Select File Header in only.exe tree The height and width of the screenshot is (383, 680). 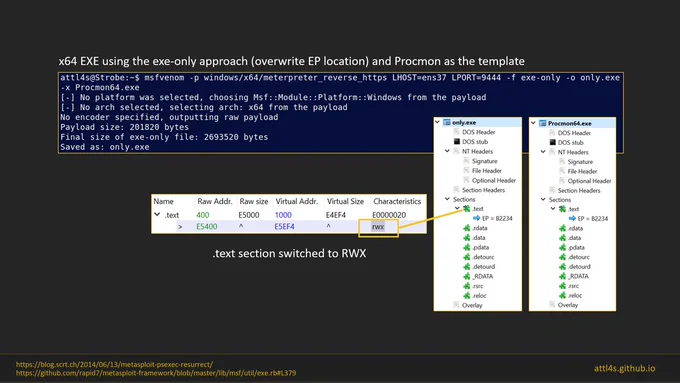[x=487, y=170]
